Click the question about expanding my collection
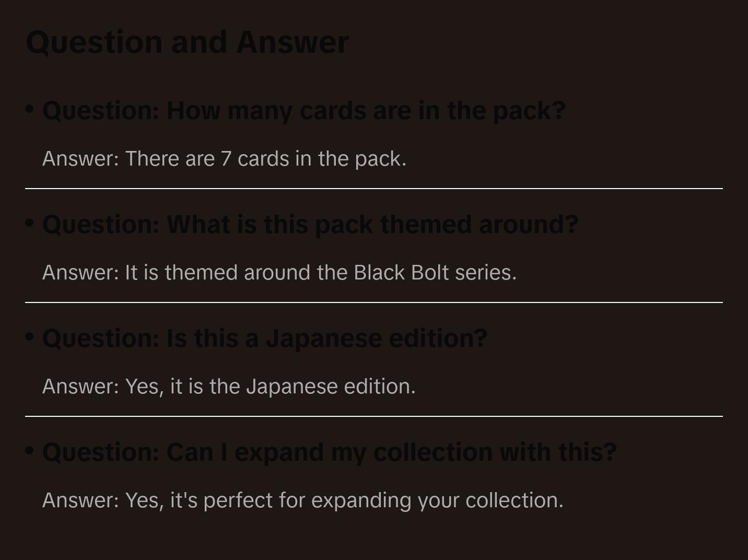The height and width of the screenshot is (560, 748). (x=329, y=452)
